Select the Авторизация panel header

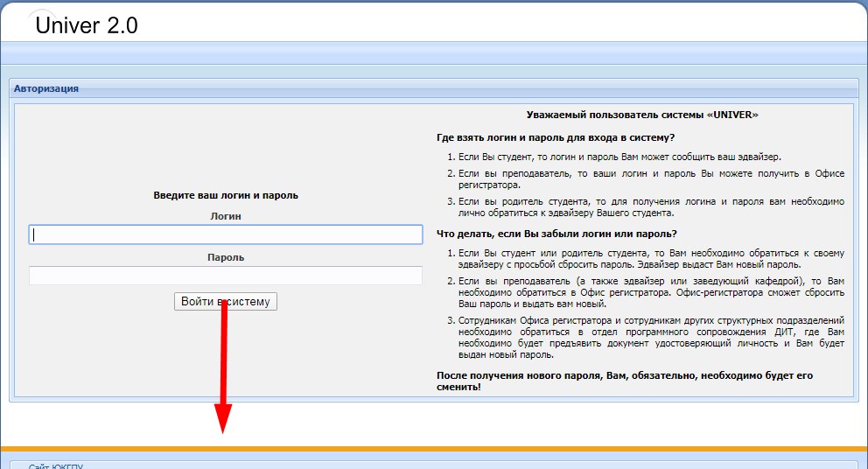pos(46,88)
